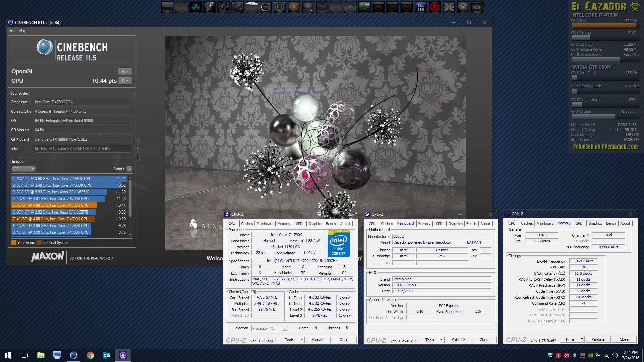Screen dimensions: 644x362
Task: Click Validate in the CPU tab window
Action: (318, 340)
